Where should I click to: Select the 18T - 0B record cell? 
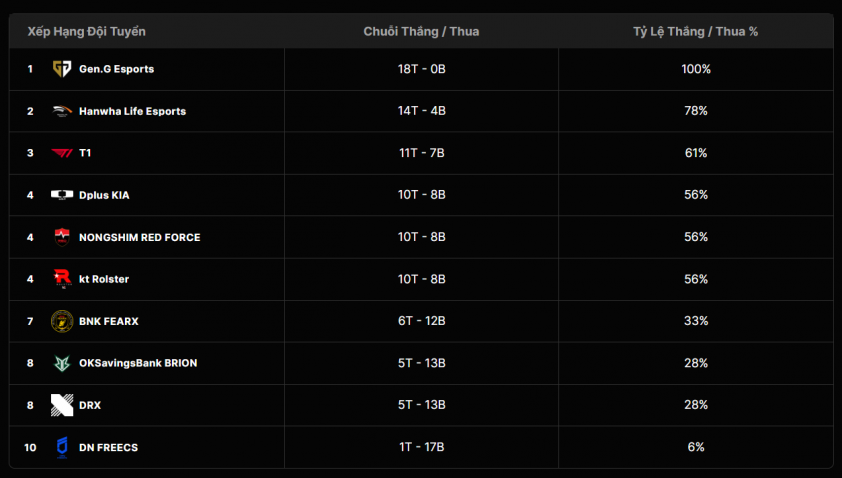(x=422, y=69)
